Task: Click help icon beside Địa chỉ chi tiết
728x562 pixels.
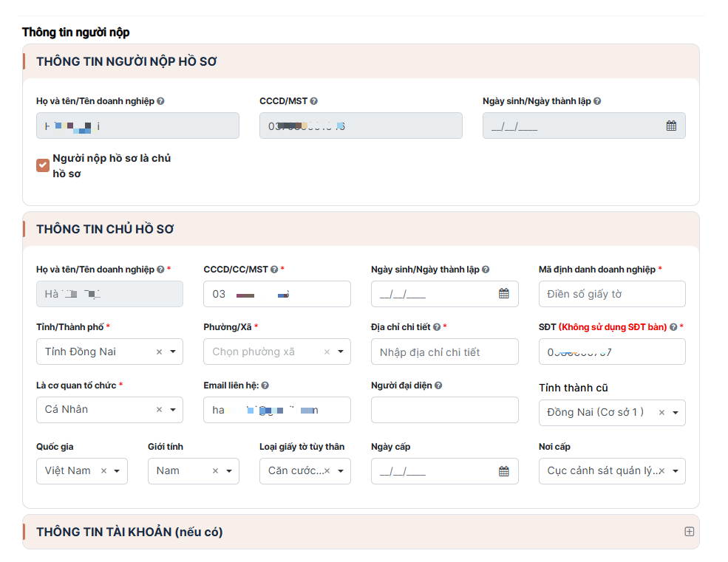Action: coord(437,327)
